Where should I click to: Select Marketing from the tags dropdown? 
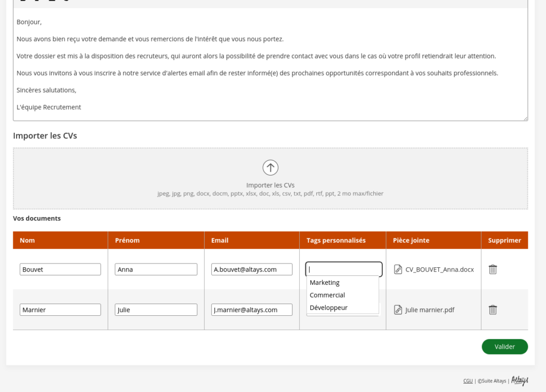tap(324, 283)
